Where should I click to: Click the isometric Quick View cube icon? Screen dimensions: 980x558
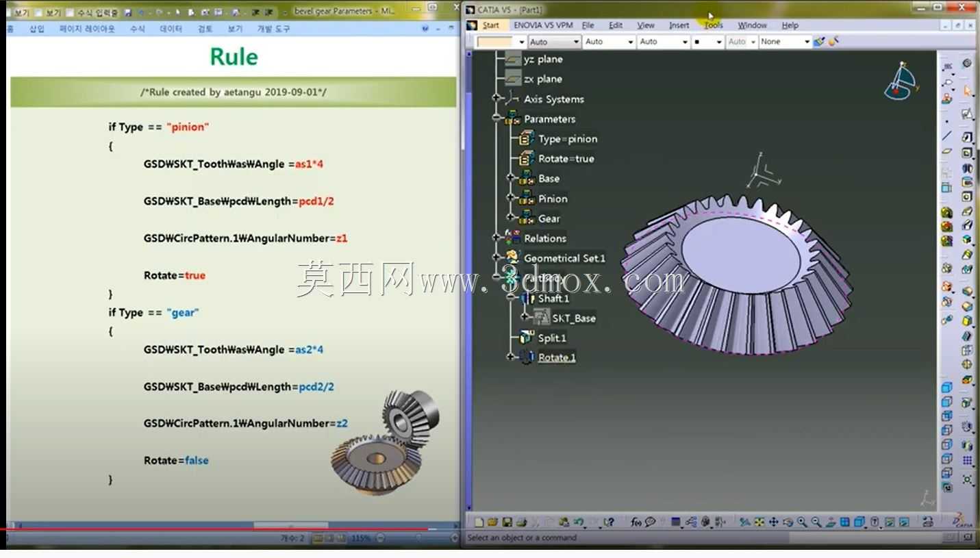(x=859, y=522)
